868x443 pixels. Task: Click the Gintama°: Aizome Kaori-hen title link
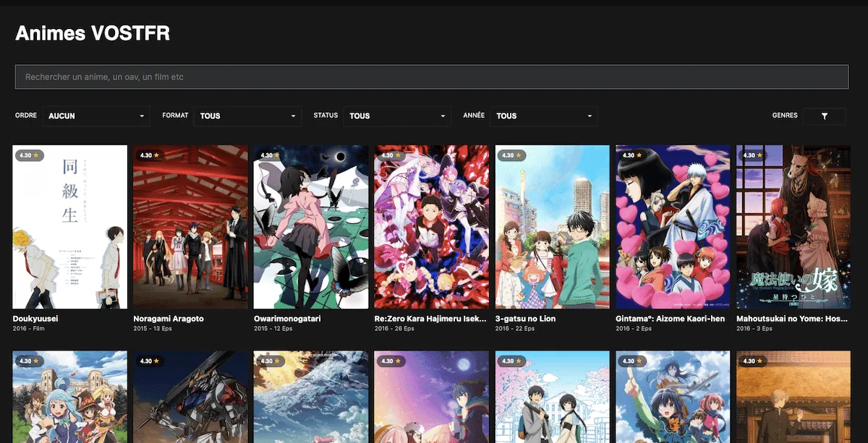[x=670, y=319]
